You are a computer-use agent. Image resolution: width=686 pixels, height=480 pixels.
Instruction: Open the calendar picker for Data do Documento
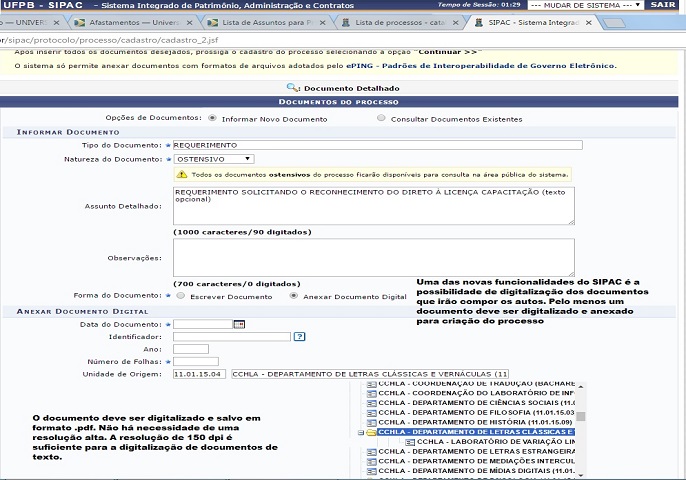click(x=239, y=324)
